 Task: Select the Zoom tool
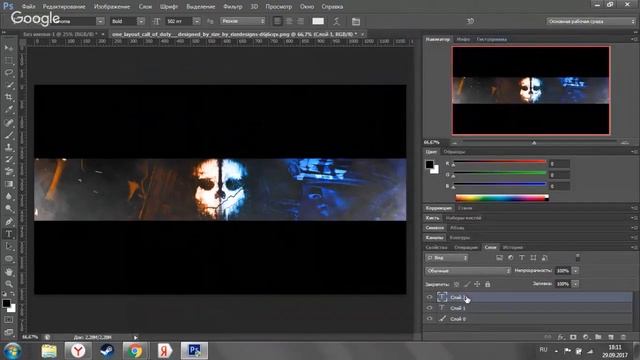coord(9,284)
